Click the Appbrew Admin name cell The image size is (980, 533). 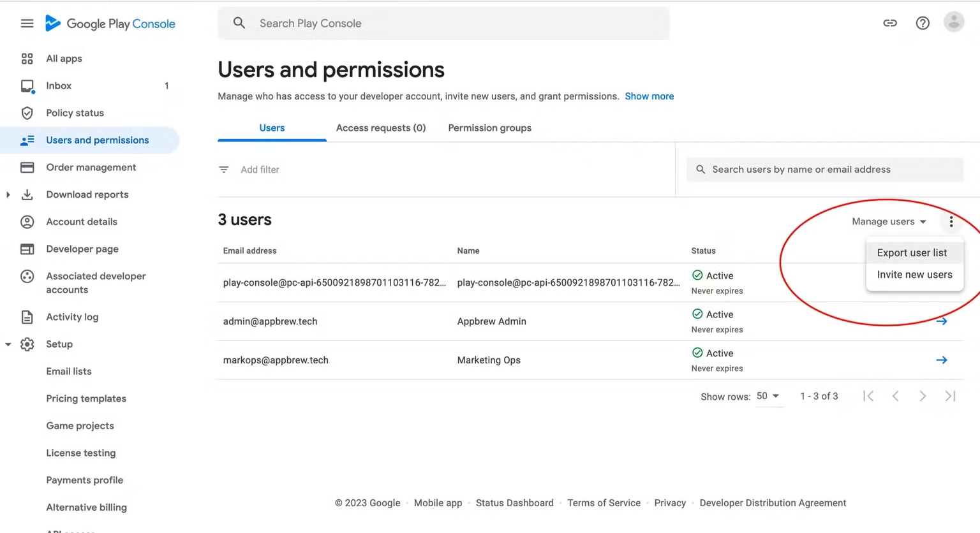coord(491,321)
